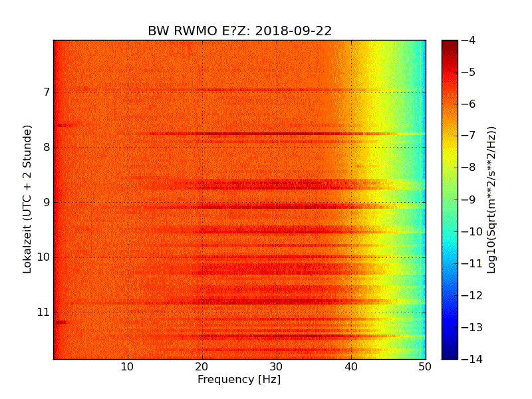Click the y-axis tick label '11'
This screenshot has width=532, height=399.
pyautogui.click(x=43, y=312)
